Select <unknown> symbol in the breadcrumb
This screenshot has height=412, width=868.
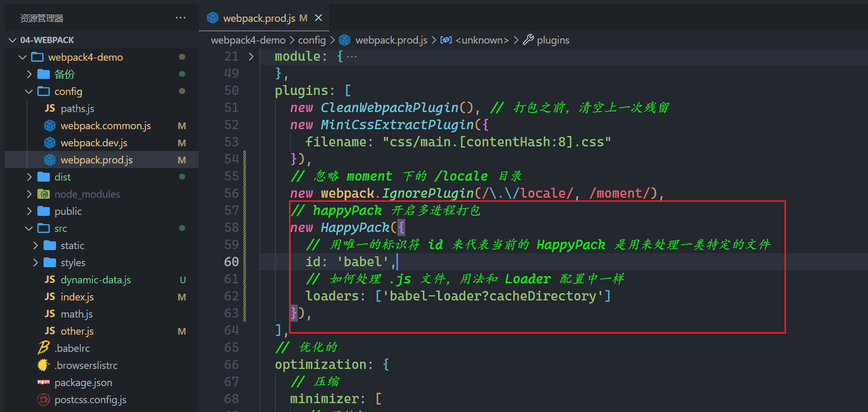tap(482, 40)
